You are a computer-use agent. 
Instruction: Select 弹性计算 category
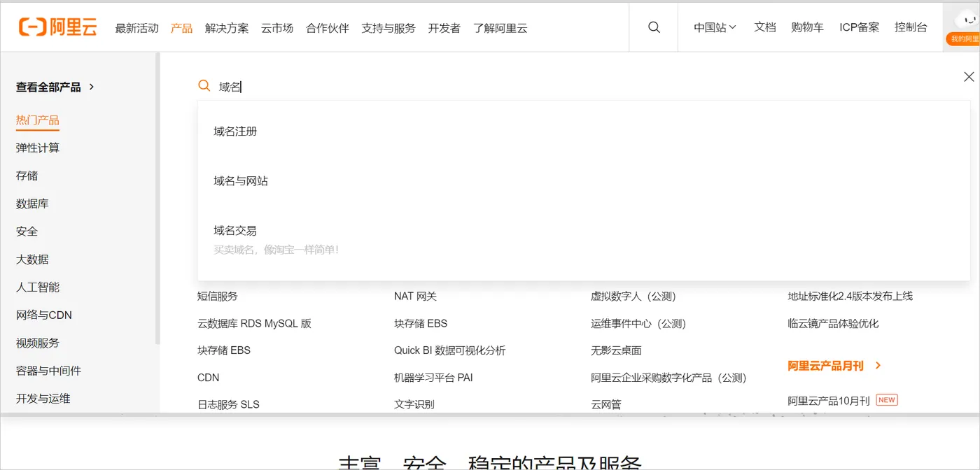point(38,148)
